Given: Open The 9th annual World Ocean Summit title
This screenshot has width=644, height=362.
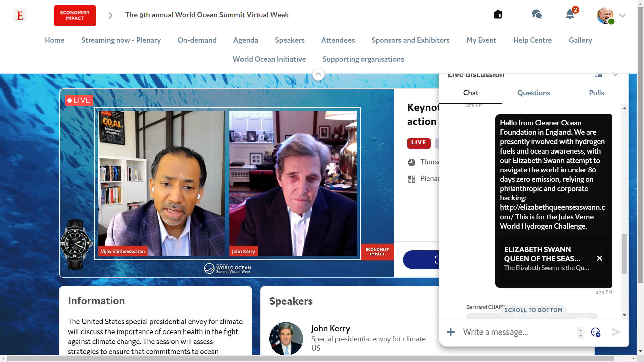Looking at the screenshot, I should click(x=207, y=15).
